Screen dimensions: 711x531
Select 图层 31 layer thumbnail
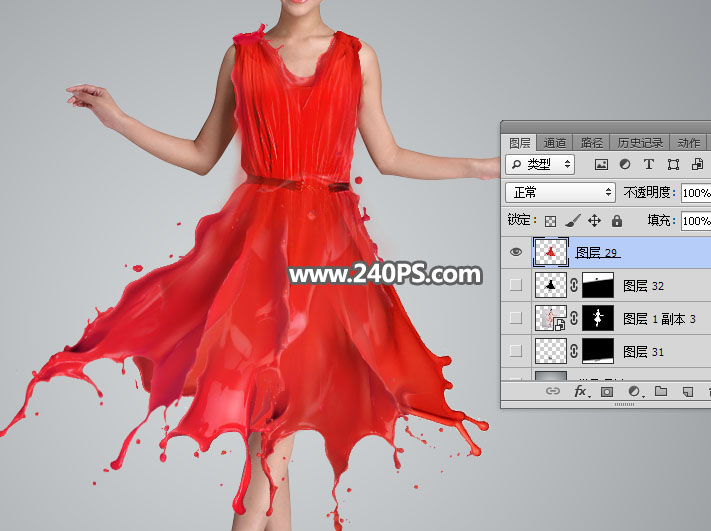(x=551, y=351)
